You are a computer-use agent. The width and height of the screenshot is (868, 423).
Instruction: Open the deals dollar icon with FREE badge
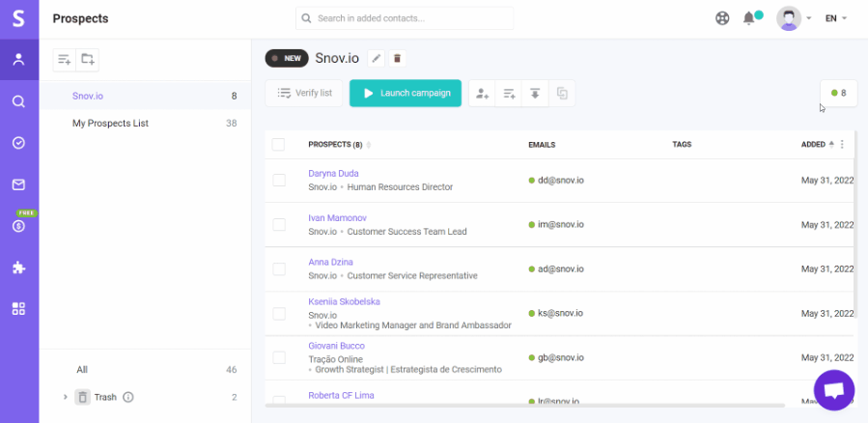(18, 226)
